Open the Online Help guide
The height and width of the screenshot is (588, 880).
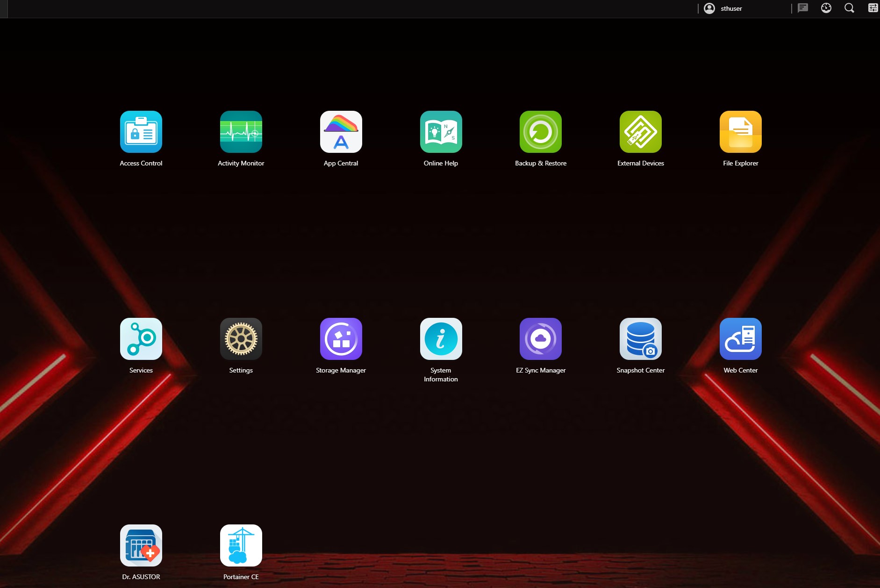(441, 132)
